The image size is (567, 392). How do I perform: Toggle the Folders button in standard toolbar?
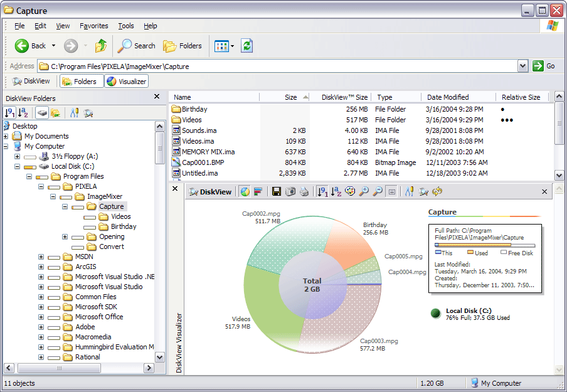183,46
